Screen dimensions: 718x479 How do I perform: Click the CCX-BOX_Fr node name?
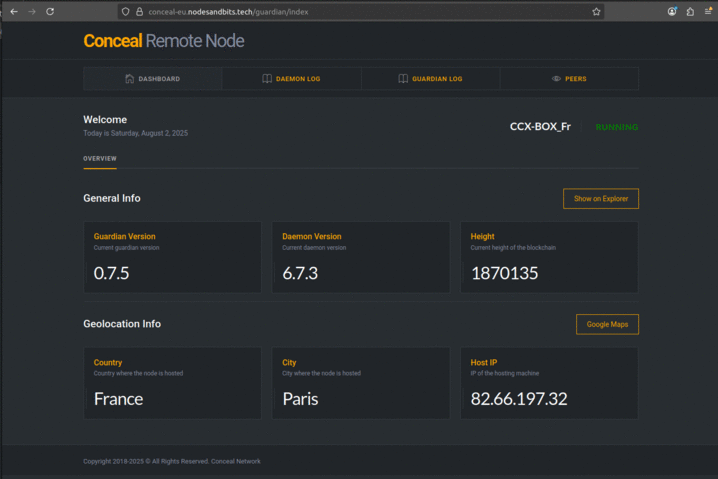click(540, 127)
